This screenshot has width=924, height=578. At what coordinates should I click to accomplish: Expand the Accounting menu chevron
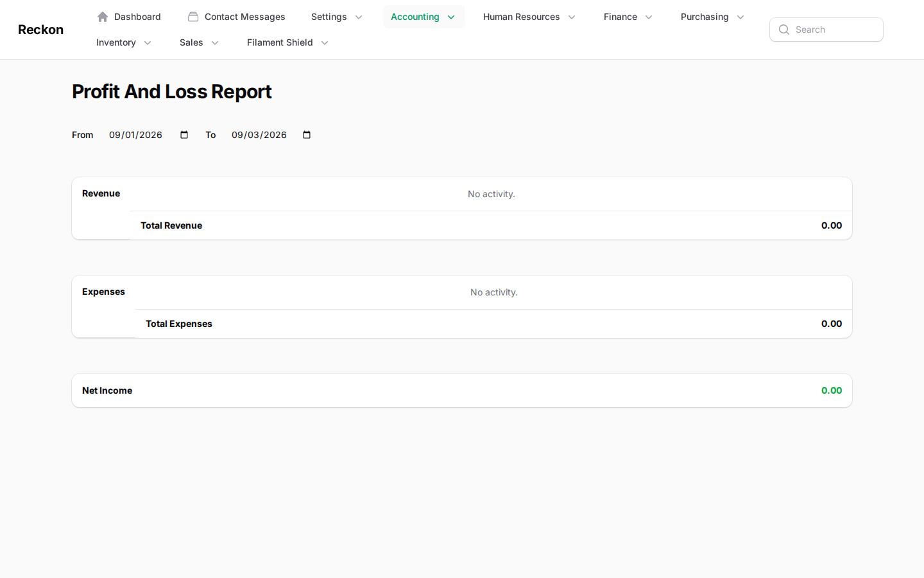[x=451, y=17]
